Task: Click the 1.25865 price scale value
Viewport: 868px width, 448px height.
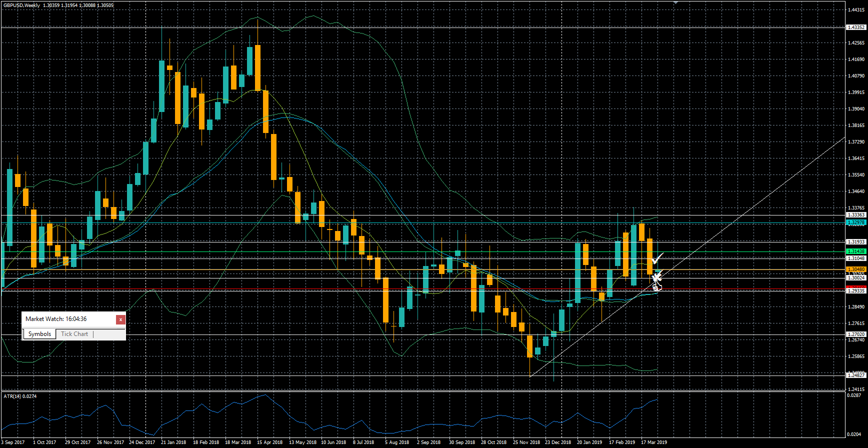Action: pos(856,356)
